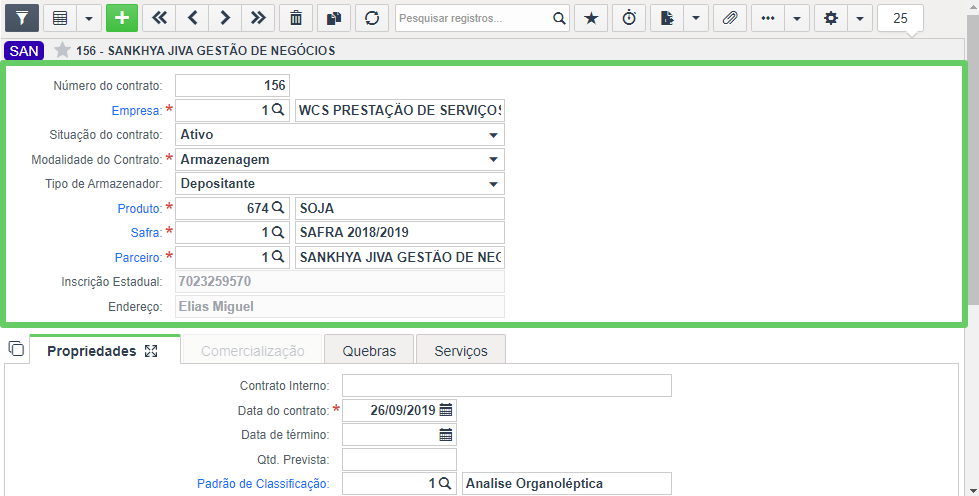Switch to the Quebras tab
This screenshot has height=496, width=979.
[369, 351]
